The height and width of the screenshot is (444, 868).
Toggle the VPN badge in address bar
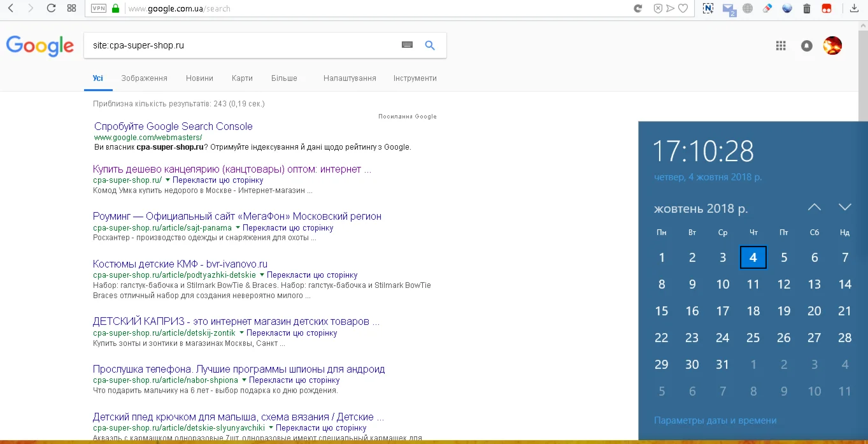pyautogui.click(x=99, y=8)
